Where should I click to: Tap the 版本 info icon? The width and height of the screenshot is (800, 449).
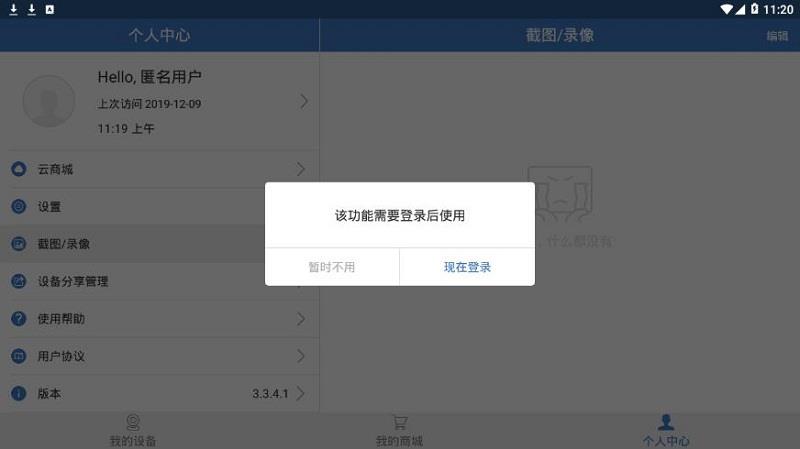point(19,393)
